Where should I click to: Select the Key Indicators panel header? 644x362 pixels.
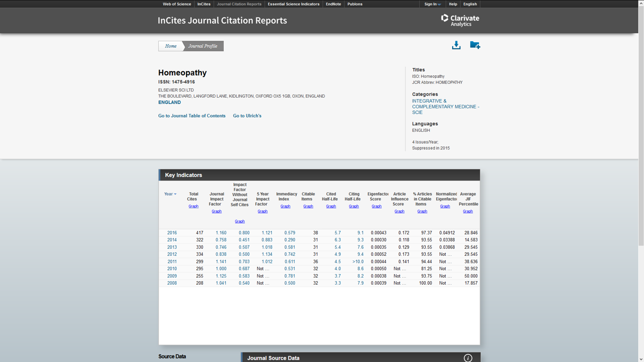tap(319, 175)
